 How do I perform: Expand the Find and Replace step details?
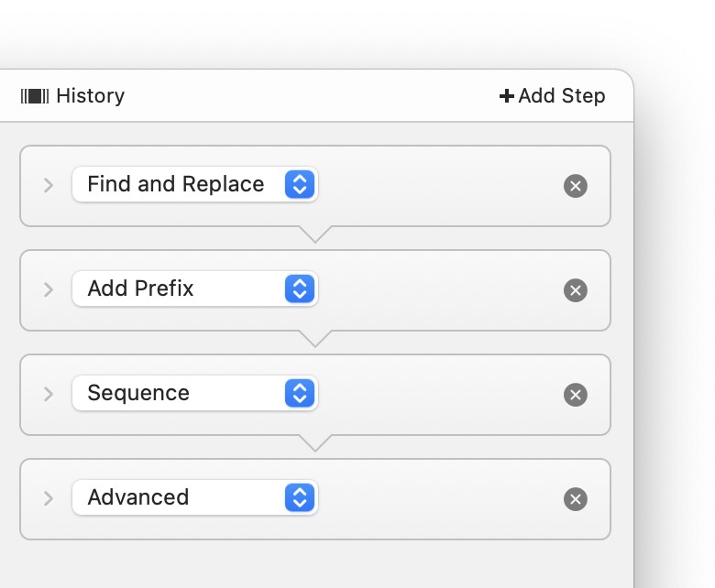click(x=49, y=185)
